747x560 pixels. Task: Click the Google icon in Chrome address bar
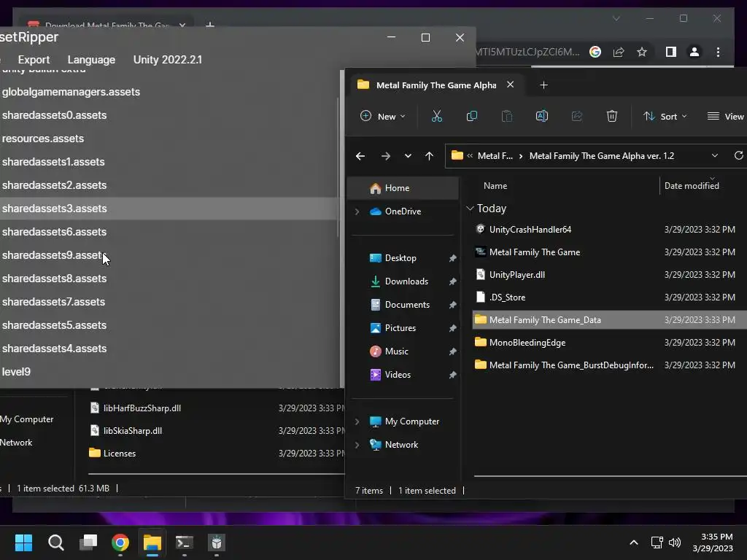tap(595, 52)
